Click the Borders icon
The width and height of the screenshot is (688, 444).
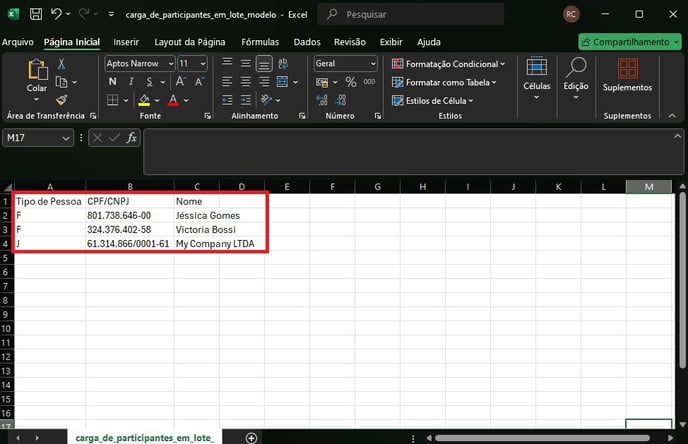tap(113, 100)
